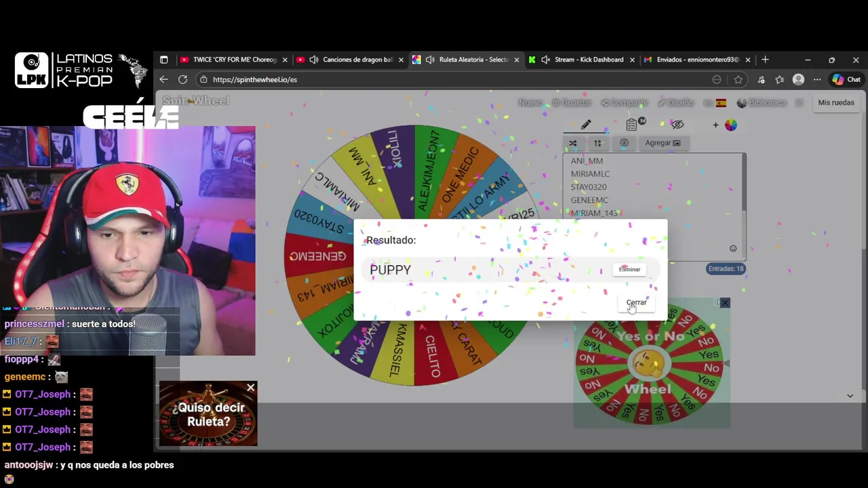Toggle fullscreen icon beside Biblioteca
The height and width of the screenshot is (488, 868).
(x=799, y=103)
